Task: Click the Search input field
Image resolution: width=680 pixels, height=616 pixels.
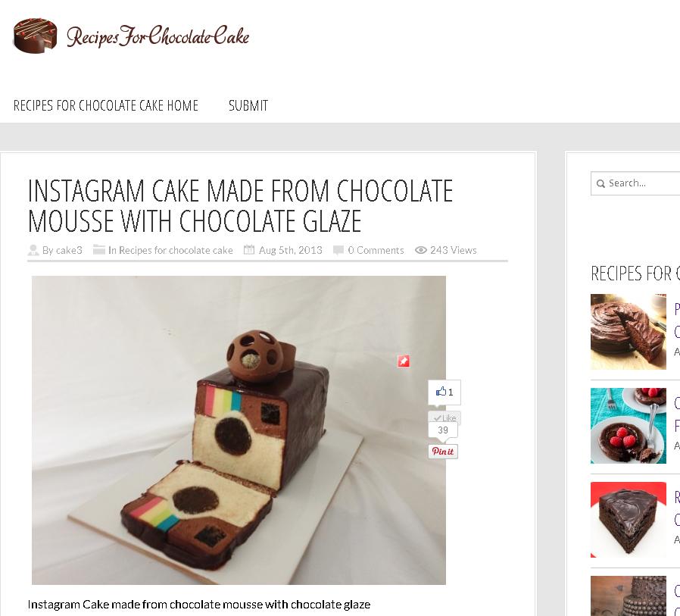Action: click(x=635, y=183)
